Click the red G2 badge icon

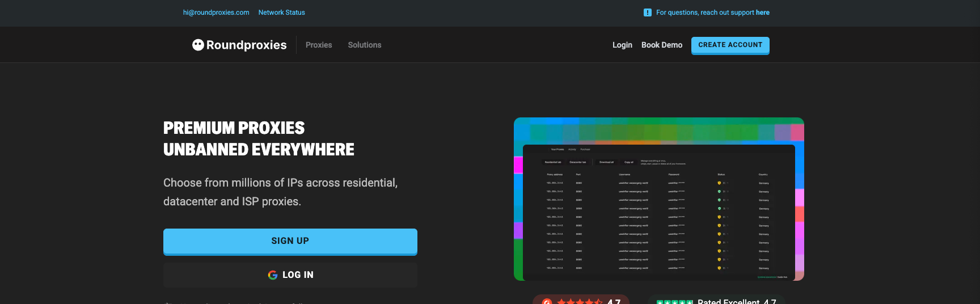click(x=547, y=301)
